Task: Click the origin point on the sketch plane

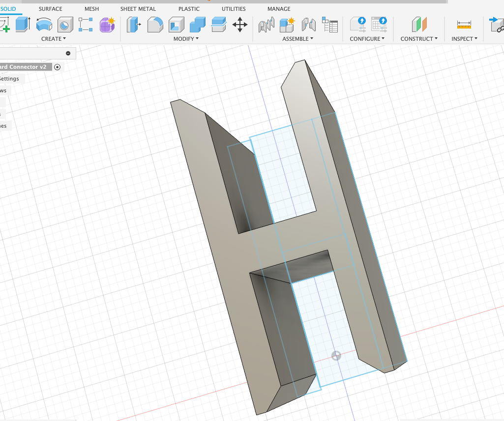Action: (336, 356)
